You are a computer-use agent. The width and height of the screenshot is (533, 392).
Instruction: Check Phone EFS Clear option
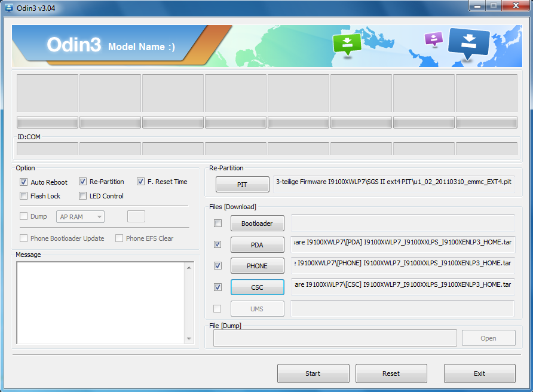(119, 238)
